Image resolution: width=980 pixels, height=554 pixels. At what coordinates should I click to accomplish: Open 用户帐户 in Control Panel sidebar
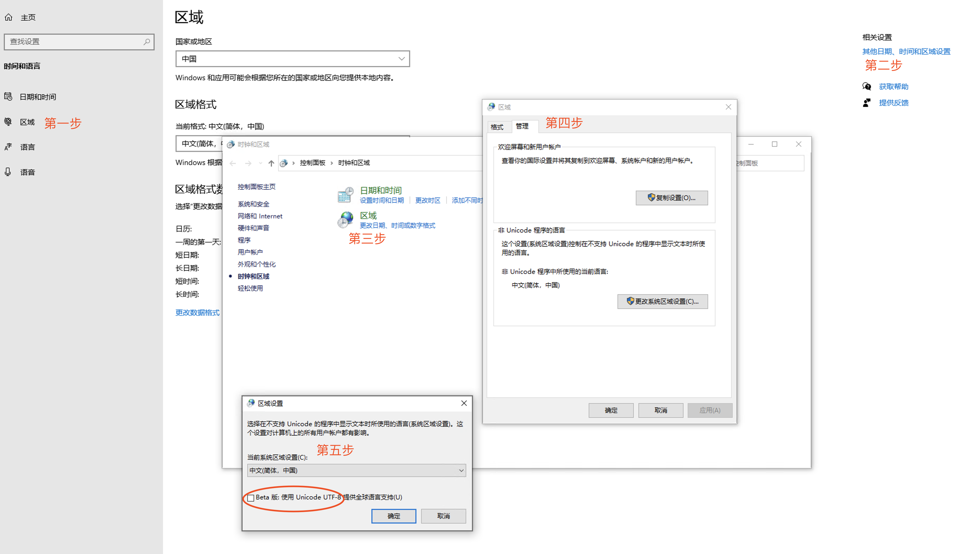tap(250, 252)
